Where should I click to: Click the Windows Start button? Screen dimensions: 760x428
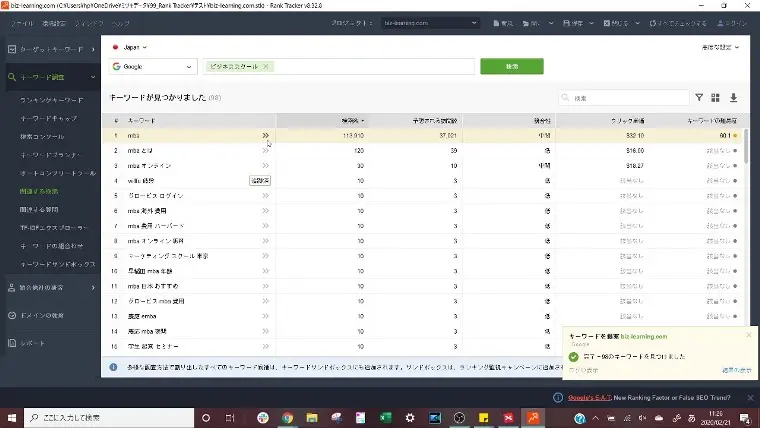click(14, 417)
